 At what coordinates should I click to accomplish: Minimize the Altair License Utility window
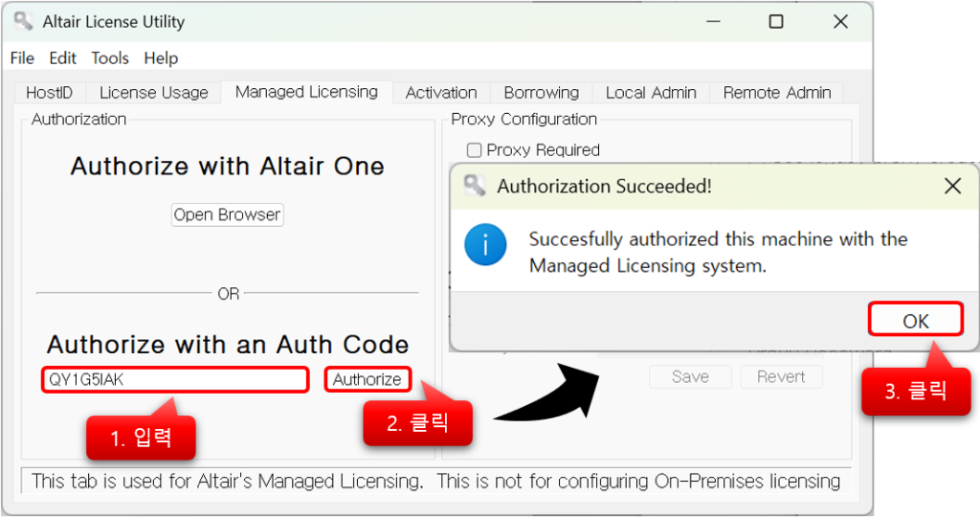713,21
